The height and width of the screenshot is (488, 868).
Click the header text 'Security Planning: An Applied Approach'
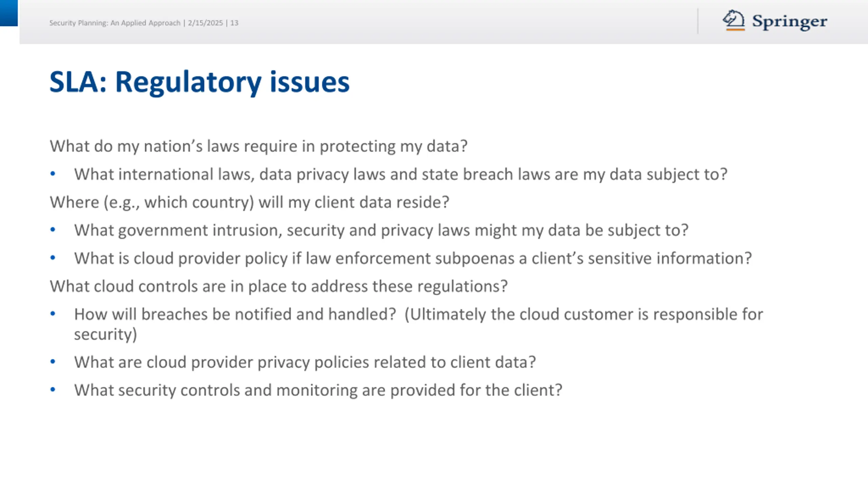(115, 23)
